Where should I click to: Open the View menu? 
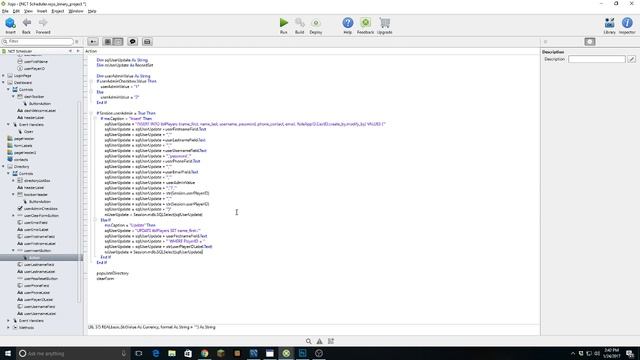pos(28,11)
